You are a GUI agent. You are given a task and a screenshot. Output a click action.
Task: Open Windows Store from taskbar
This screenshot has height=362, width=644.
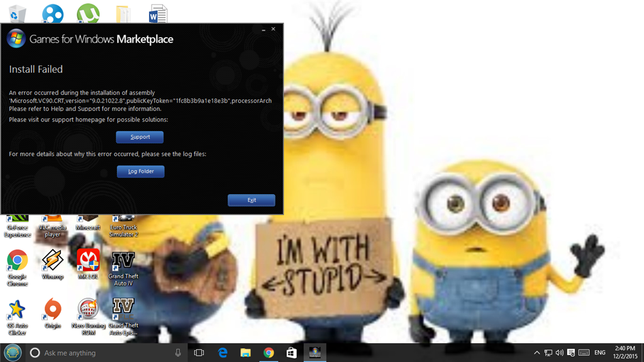292,353
